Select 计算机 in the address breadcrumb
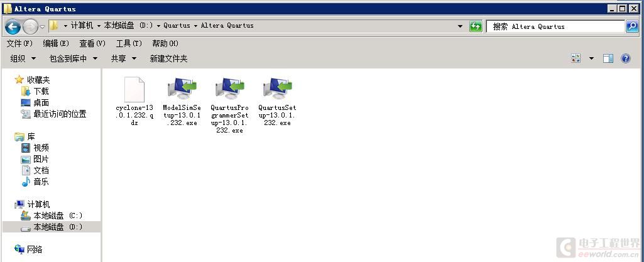Image resolution: width=644 pixels, height=262 pixels. click(x=82, y=26)
